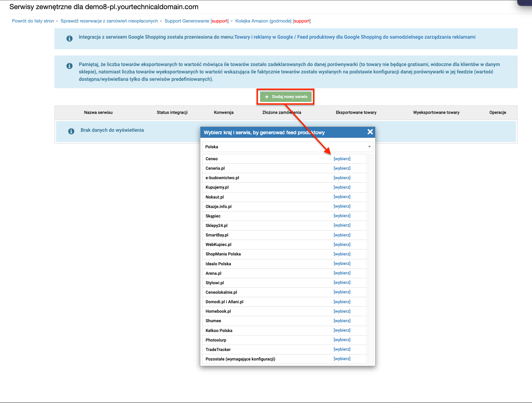Screen dimensions: 532x403
Task: Click the TradeTracker service name
Action: [218, 350]
